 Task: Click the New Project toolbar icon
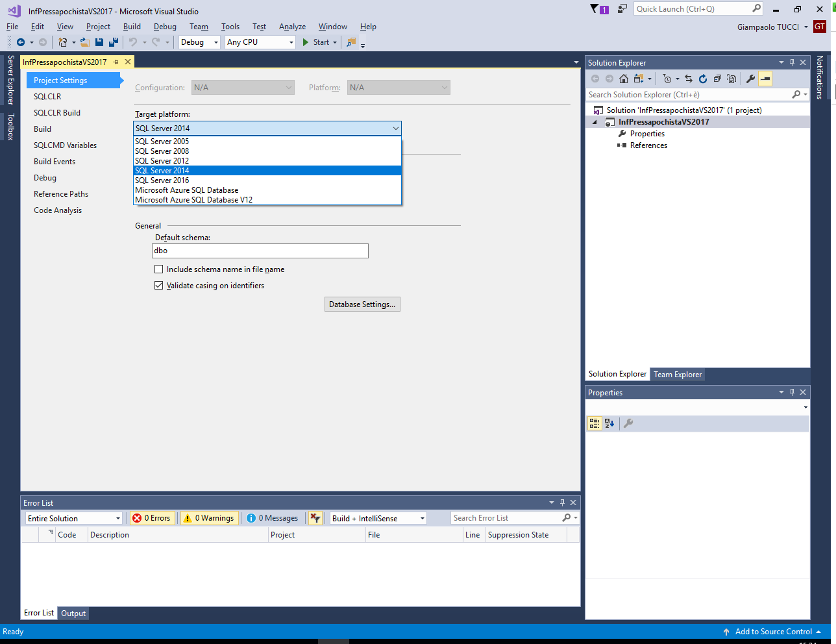click(62, 42)
